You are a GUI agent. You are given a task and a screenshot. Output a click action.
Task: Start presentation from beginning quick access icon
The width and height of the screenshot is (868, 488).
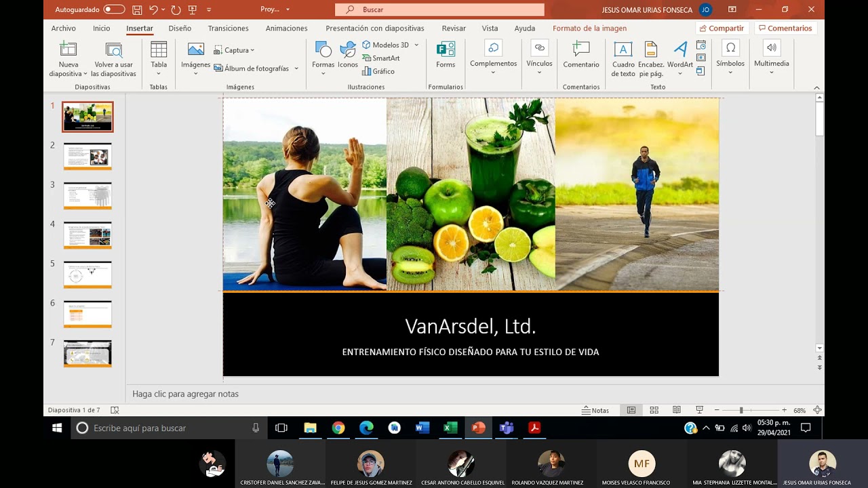(x=193, y=9)
